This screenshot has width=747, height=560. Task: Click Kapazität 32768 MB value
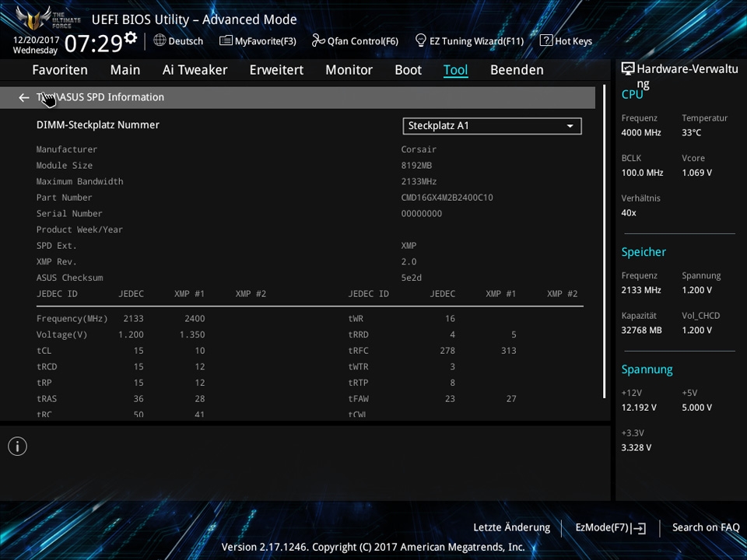pyautogui.click(x=641, y=330)
